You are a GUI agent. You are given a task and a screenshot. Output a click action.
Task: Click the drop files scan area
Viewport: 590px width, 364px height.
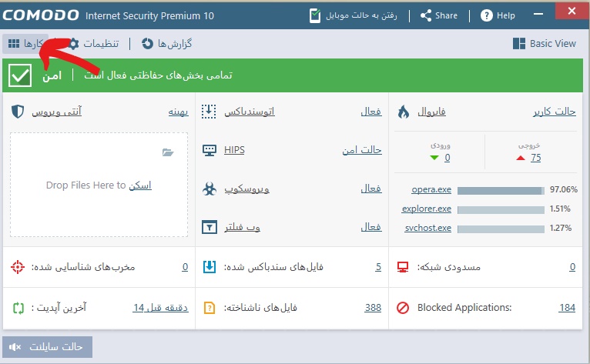pos(99,185)
